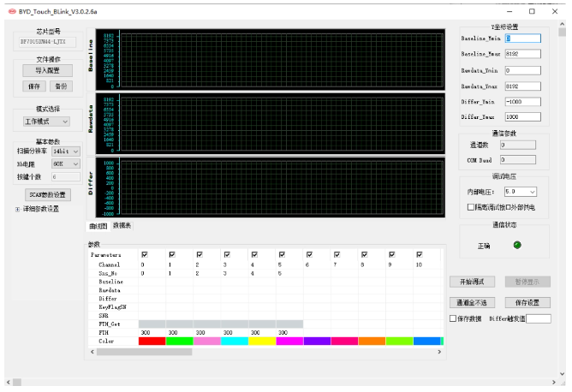Uncheck the Channel 0 Parameters checkbox
This screenshot has width=572, height=392.
tap(145, 254)
